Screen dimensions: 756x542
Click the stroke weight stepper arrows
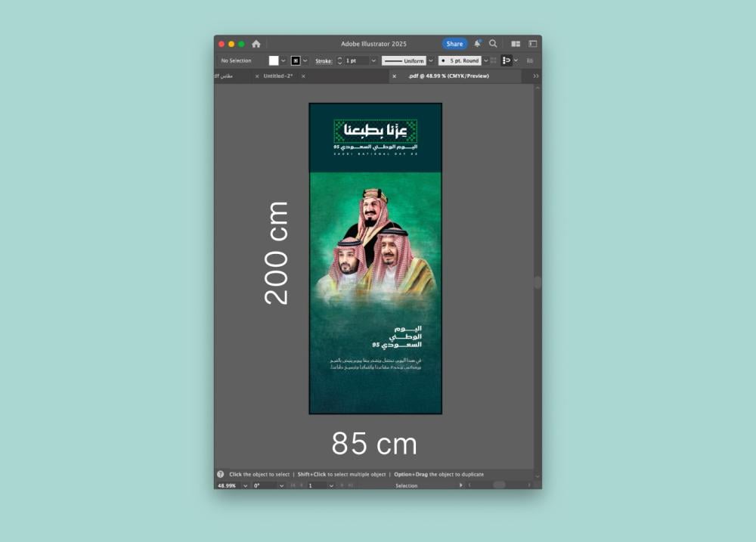(339, 60)
